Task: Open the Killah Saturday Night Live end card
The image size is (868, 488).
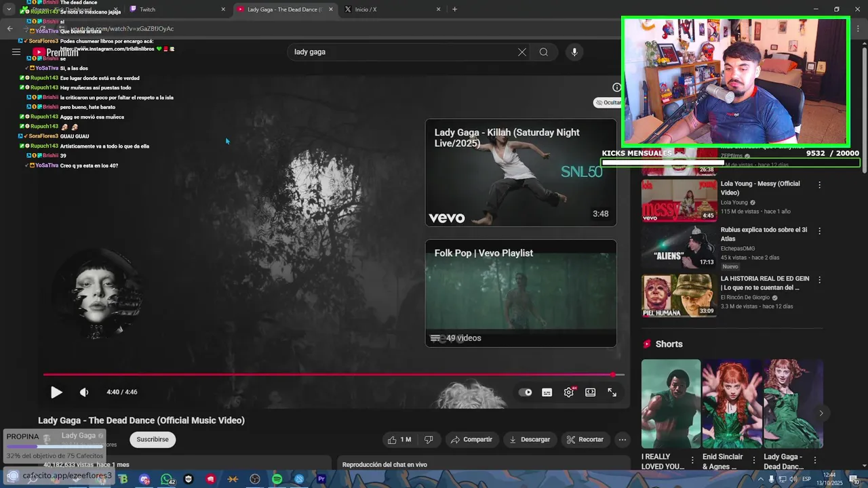Action: (521, 172)
